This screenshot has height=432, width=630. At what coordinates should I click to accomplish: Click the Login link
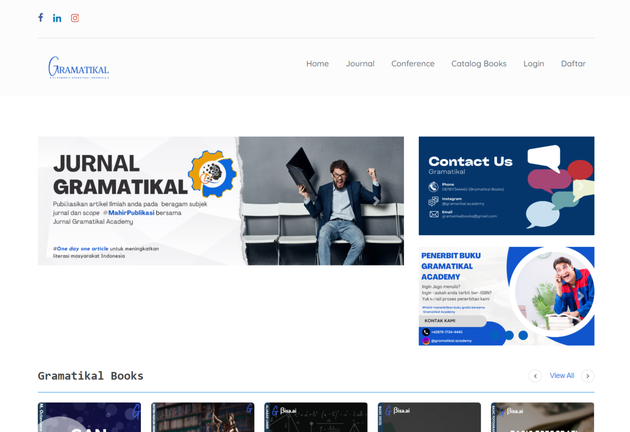(x=533, y=64)
